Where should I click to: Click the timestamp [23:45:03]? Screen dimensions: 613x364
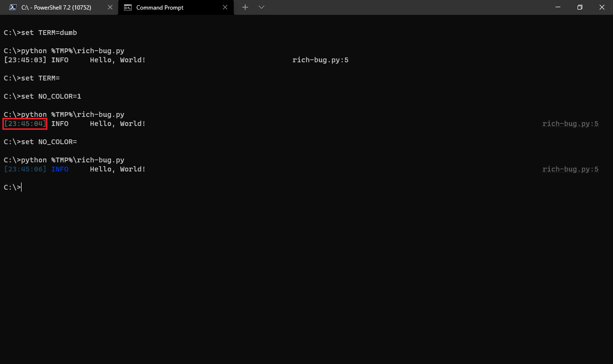tap(25, 60)
